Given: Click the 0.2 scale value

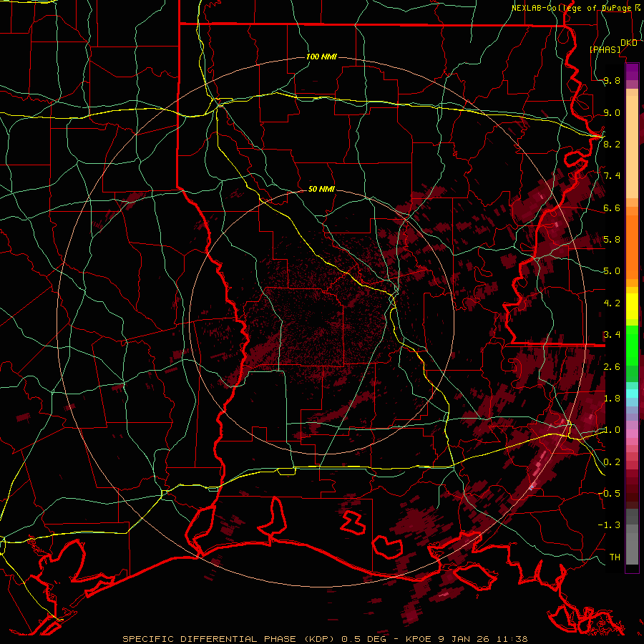Looking at the screenshot, I should 612,462.
